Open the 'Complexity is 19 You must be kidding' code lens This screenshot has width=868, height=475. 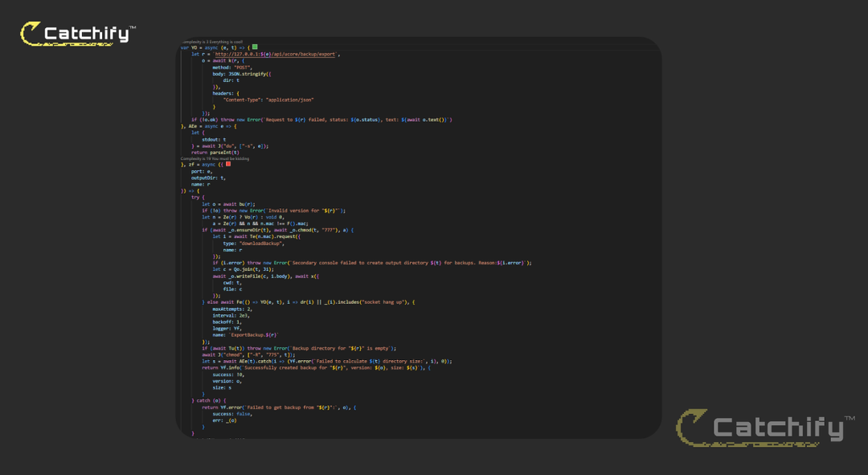point(215,158)
